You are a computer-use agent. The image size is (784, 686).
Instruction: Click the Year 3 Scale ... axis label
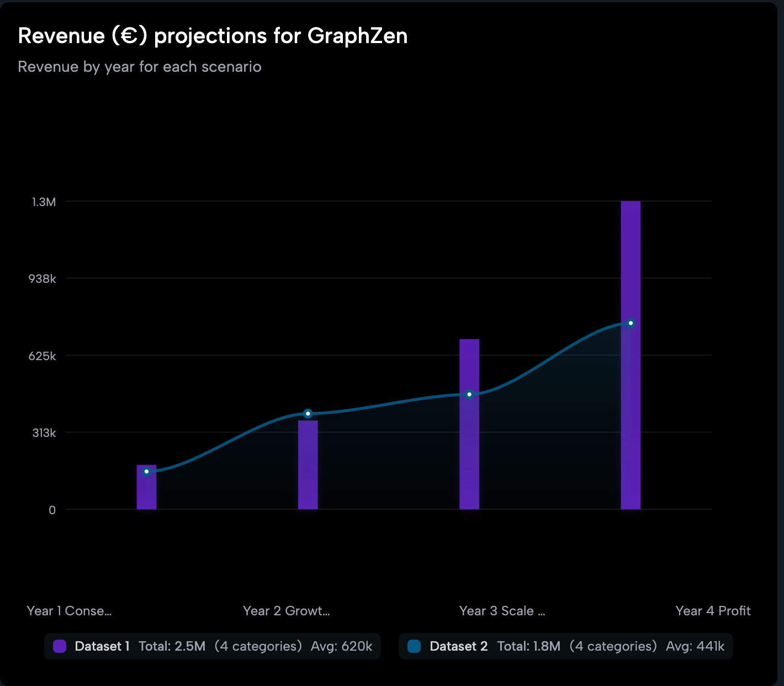[x=502, y=611]
